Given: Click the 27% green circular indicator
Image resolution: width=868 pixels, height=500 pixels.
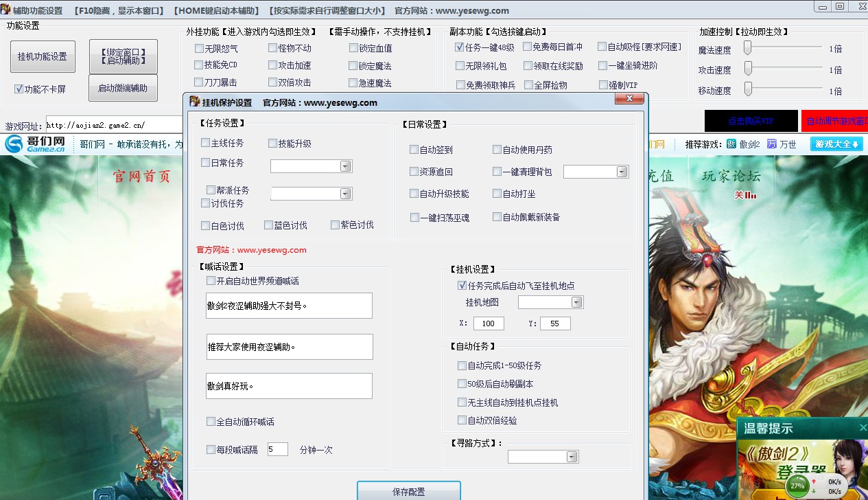Looking at the screenshot, I should (x=797, y=485).
